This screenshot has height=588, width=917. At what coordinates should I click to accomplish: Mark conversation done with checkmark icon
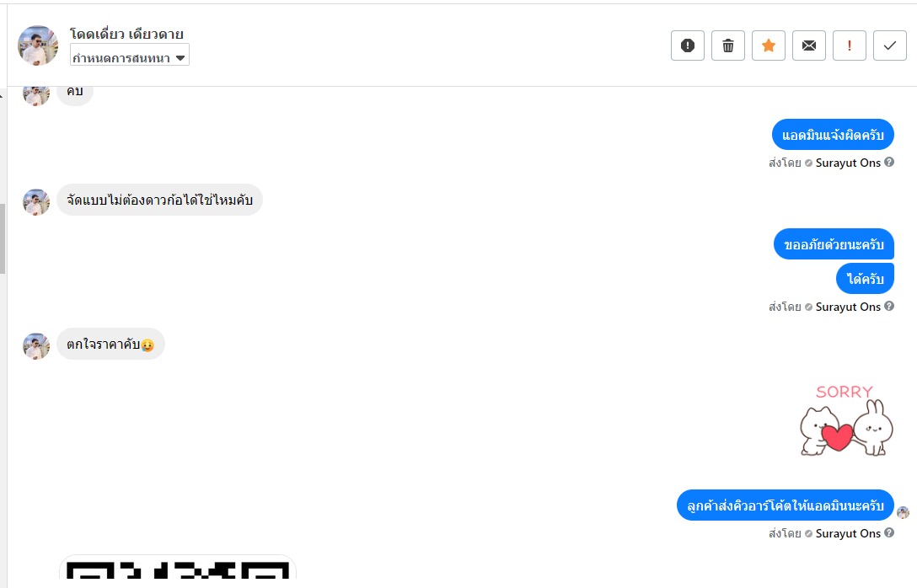pyautogui.click(x=889, y=45)
